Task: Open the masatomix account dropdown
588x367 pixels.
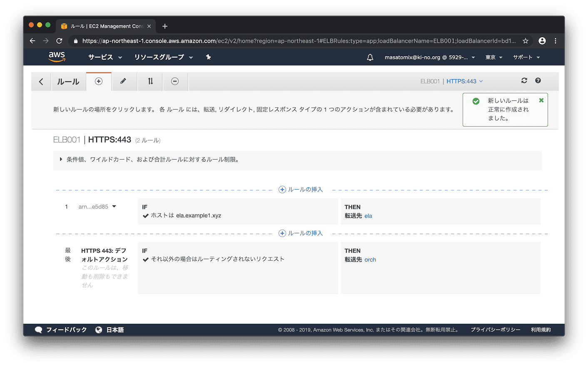Action: pyautogui.click(x=430, y=57)
